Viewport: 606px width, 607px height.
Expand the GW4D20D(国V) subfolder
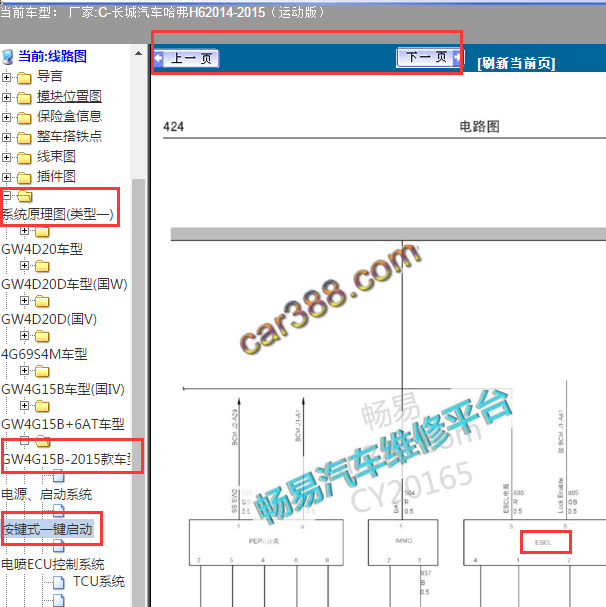point(24,300)
